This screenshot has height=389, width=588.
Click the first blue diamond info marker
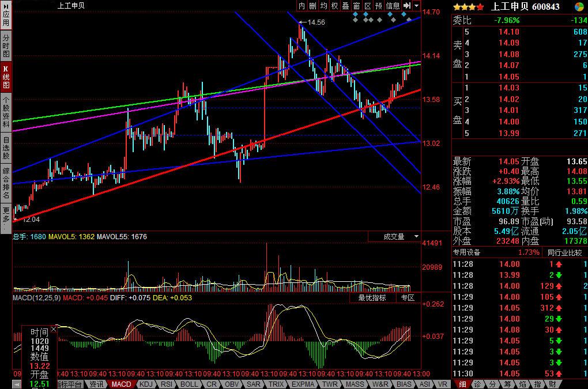click(x=355, y=14)
